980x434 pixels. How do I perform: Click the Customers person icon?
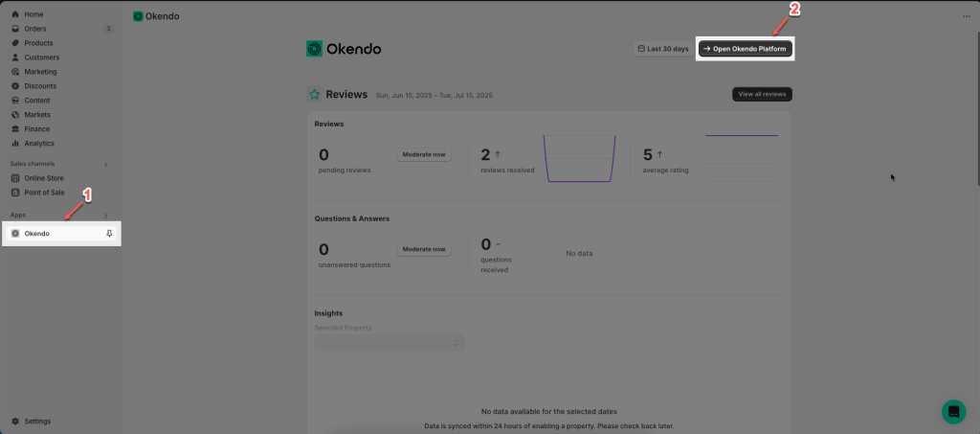15,57
